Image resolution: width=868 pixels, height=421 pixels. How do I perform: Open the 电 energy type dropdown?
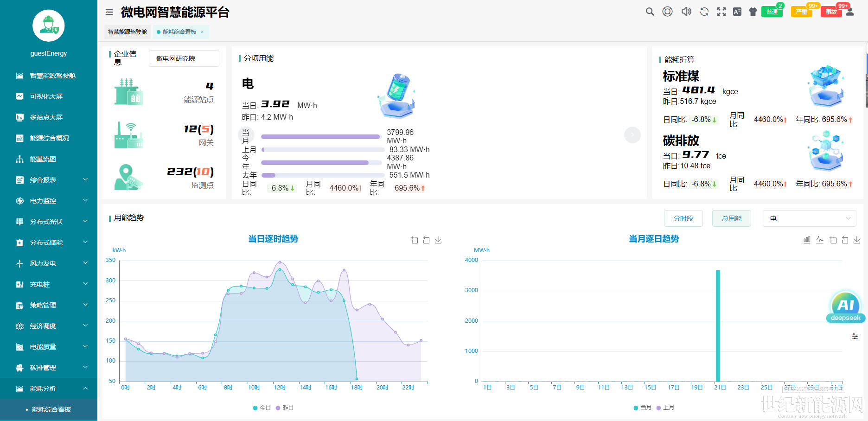809,218
